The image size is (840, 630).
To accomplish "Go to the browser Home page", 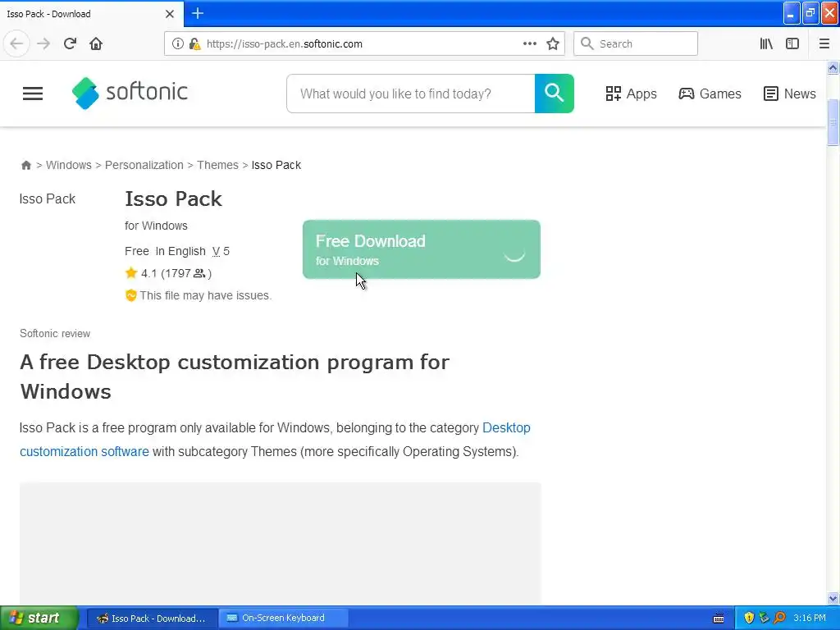I will point(96,44).
